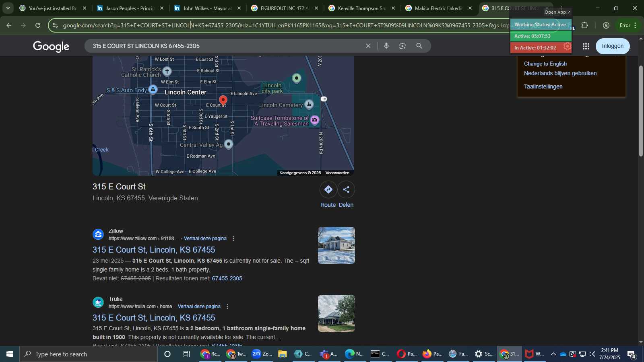Click Vertaal deze pagina for Zillow
Viewport: 644px width, 362px height.
click(205, 239)
